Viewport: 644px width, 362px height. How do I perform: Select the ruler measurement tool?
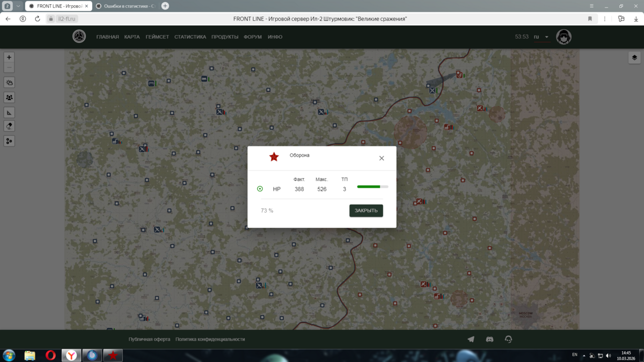9,113
